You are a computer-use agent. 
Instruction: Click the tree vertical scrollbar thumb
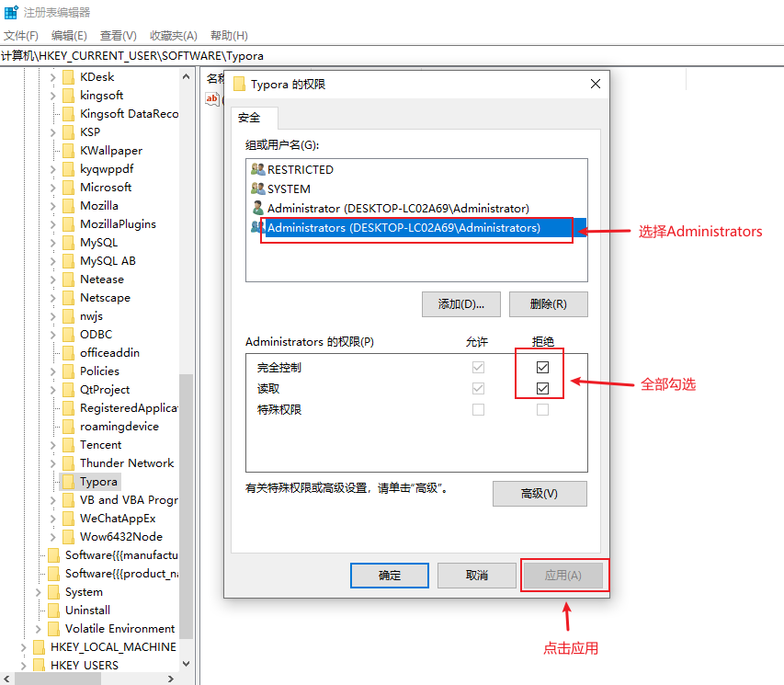186,507
